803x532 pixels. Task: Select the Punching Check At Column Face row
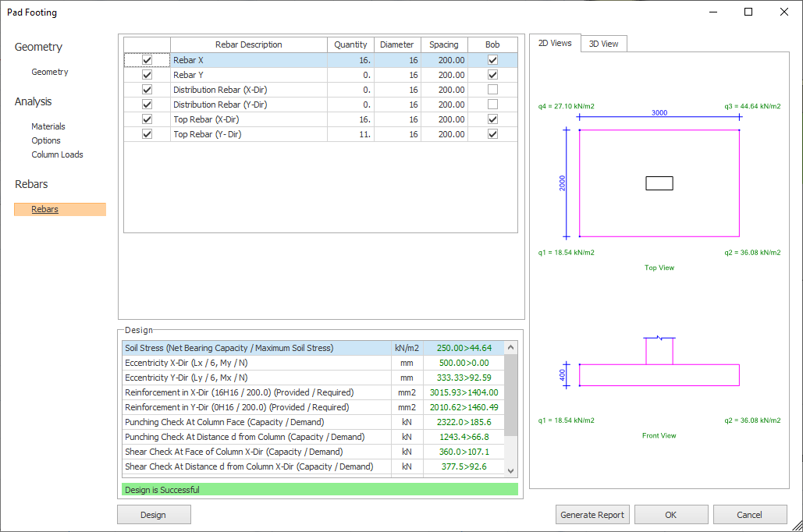pyautogui.click(x=258, y=422)
